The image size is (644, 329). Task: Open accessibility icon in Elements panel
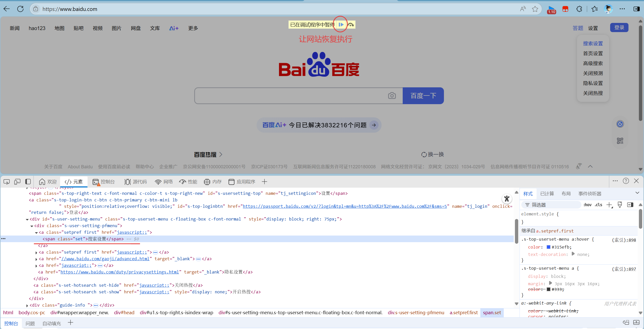pyautogui.click(x=507, y=199)
